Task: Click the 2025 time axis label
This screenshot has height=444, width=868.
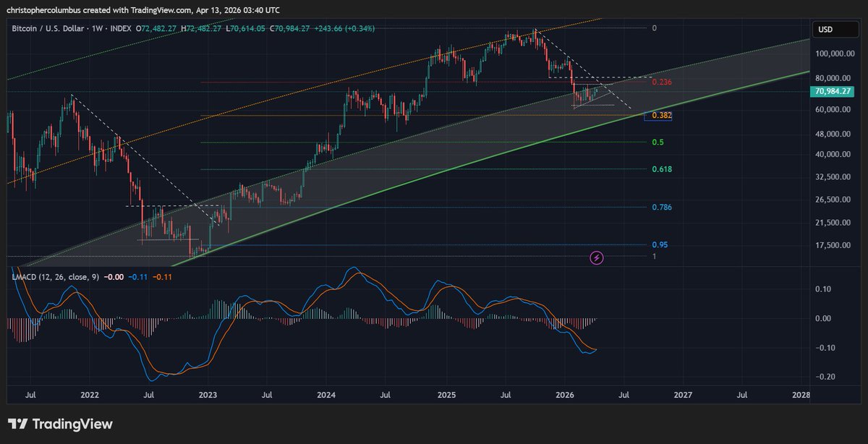Action: (446, 396)
